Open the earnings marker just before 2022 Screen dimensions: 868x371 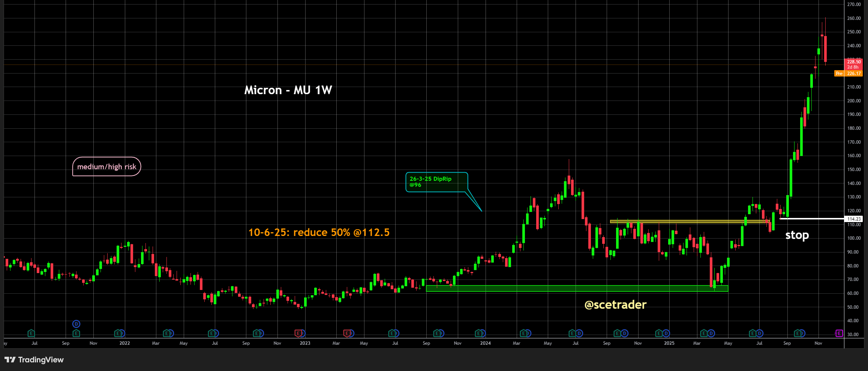pos(118,333)
